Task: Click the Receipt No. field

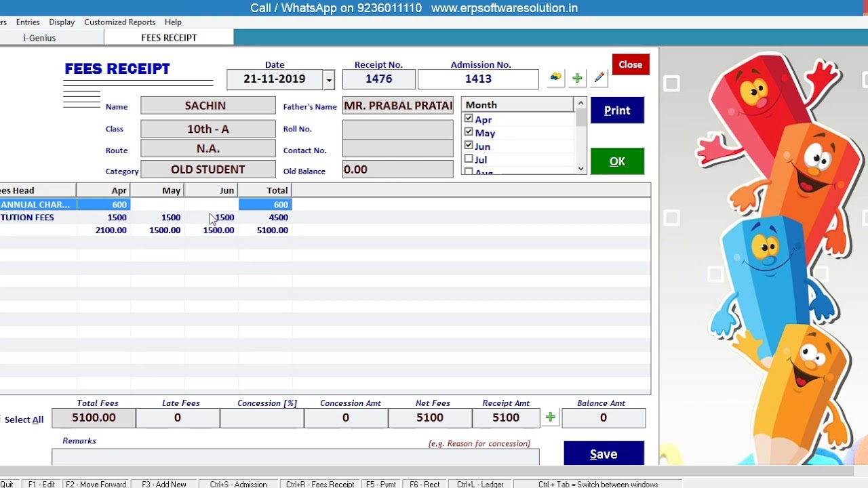Action: pos(378,79)
